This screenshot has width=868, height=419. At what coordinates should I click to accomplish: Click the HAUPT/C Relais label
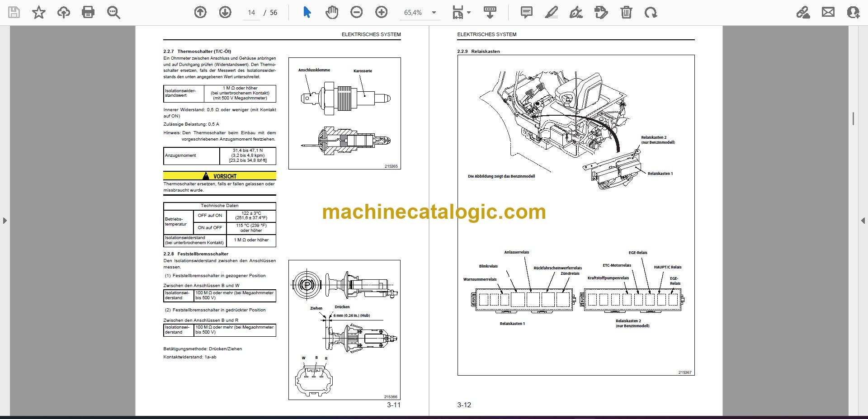pyautogui.click(x=667, y=267)
